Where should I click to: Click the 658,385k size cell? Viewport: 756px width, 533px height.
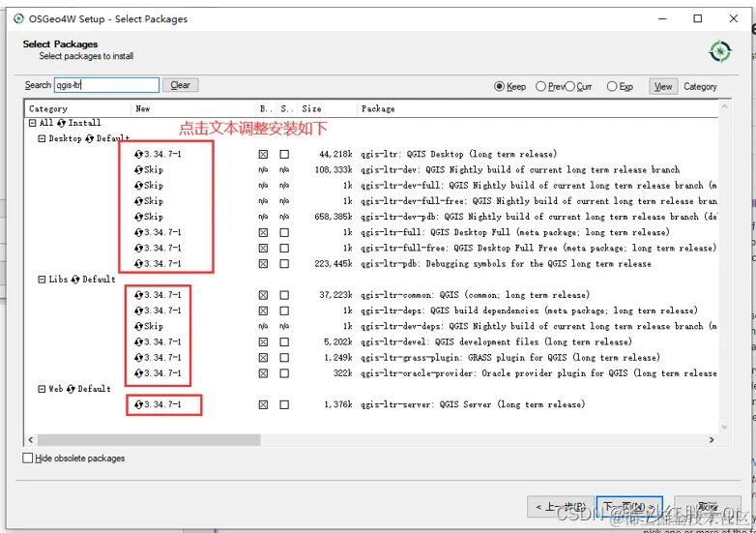pyautogui.click(x=334, y=217)
